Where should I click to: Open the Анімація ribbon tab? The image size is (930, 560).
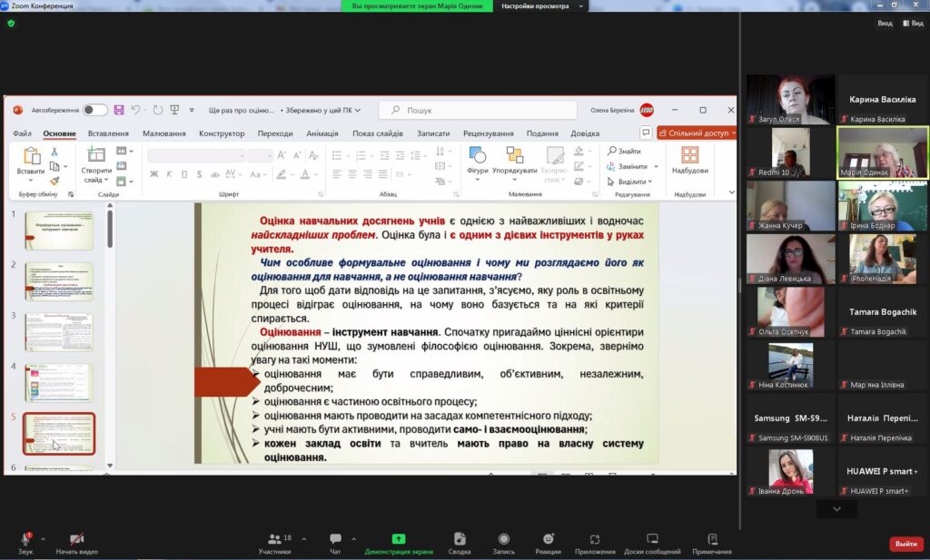[x=322, y=133]
